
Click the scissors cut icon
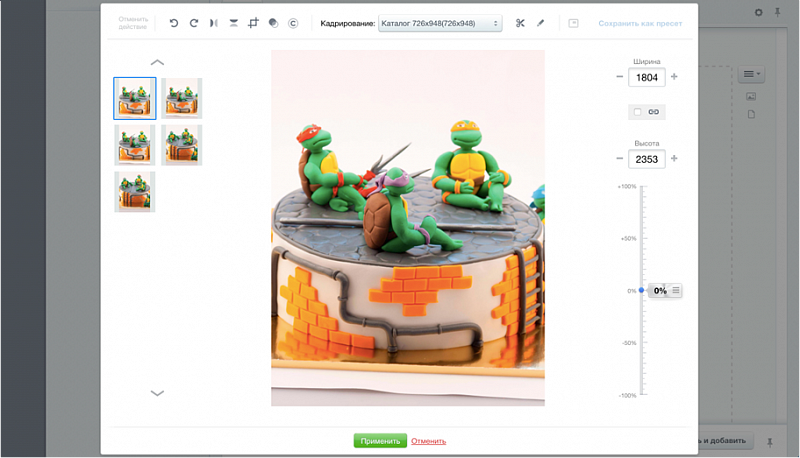[x=520, y=23]
